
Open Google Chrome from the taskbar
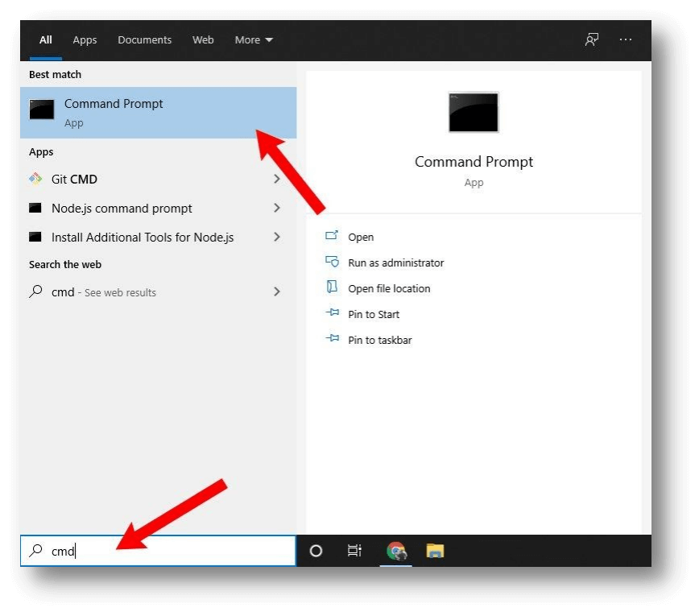coord(395,551)
